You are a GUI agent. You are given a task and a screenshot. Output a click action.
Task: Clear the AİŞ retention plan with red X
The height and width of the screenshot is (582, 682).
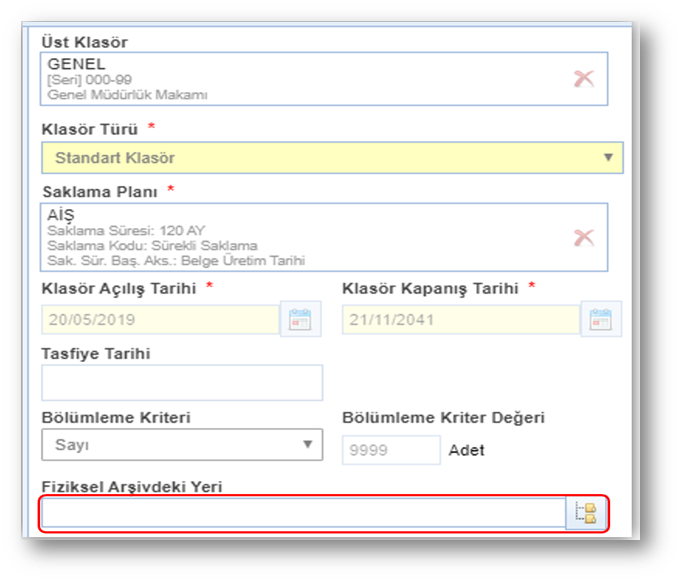coord(584,237)
